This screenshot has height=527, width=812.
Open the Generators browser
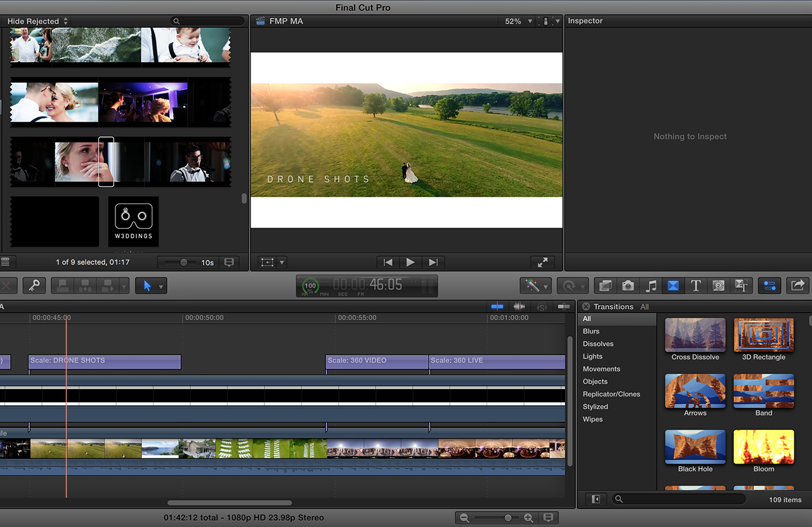[718, 286]
